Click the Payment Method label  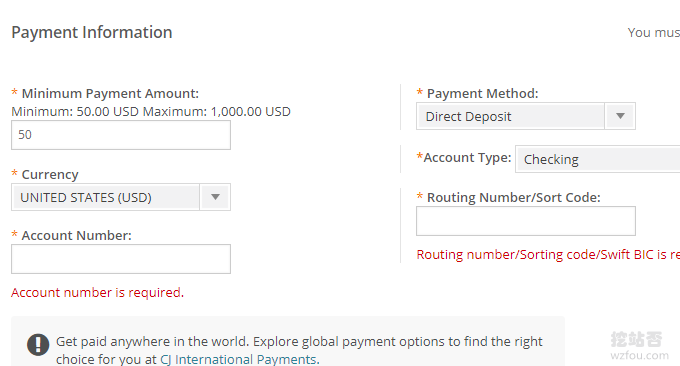[x=482, y=94]
